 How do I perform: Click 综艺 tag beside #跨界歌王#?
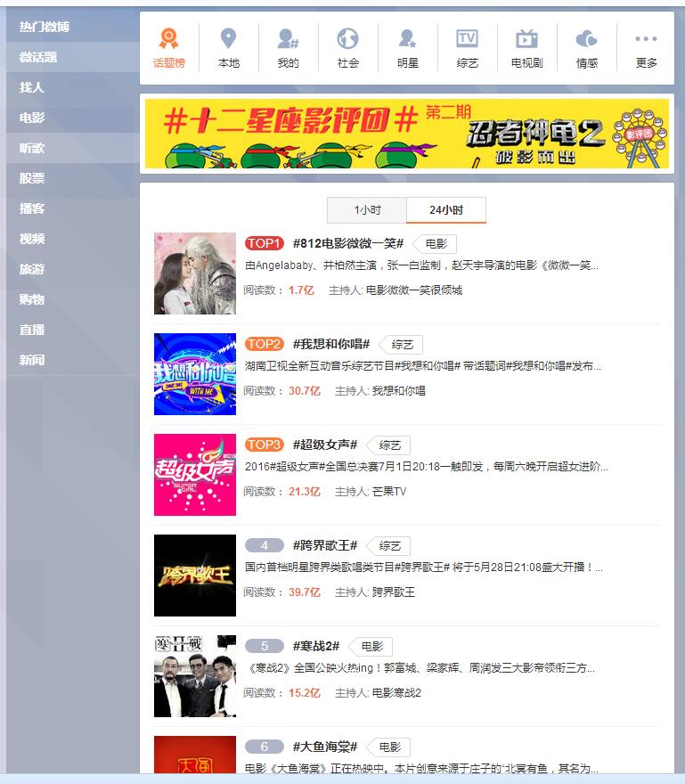coord(389,546)
